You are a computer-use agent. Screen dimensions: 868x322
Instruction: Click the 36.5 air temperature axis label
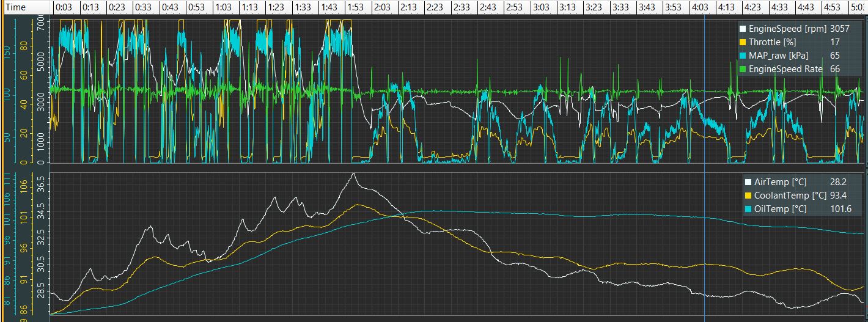click(x=40, y=183)
